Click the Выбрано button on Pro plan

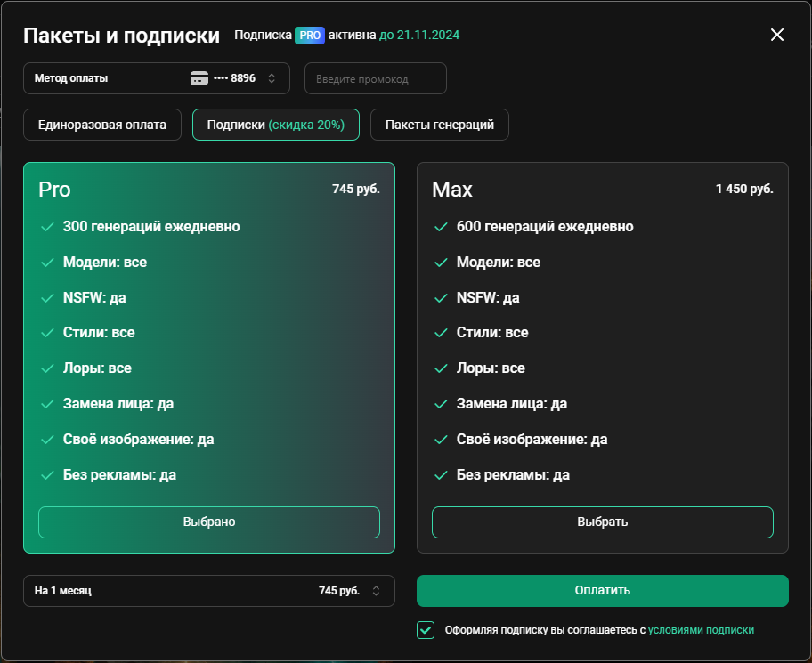[x=209, y=522]
